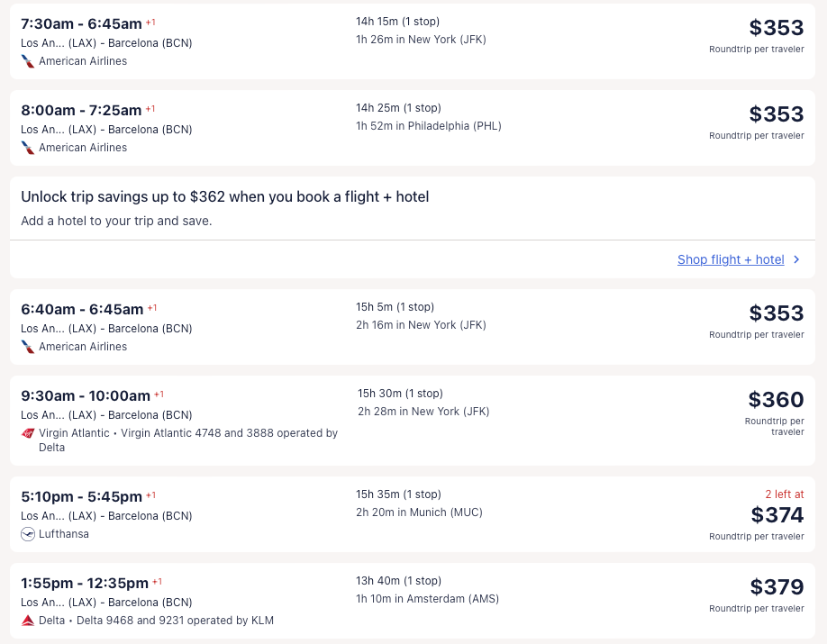The width and height of the screenshot is (827, 644).
Task: Click the 2 left at notice
Action: point(783,494)
